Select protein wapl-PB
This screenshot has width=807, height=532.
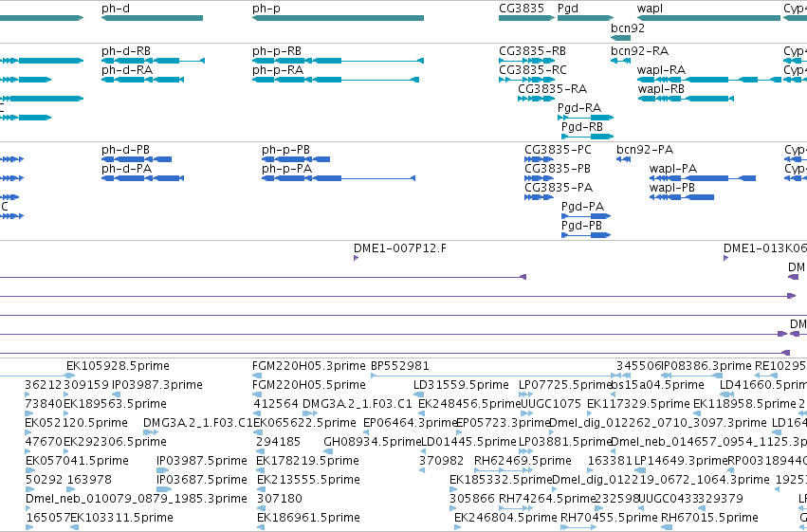682,197
